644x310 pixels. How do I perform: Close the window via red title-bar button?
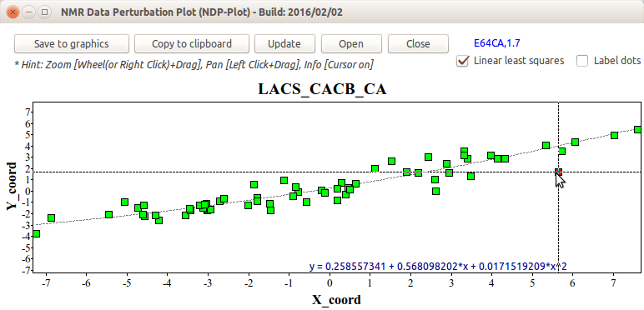click(x=13, y=12)
